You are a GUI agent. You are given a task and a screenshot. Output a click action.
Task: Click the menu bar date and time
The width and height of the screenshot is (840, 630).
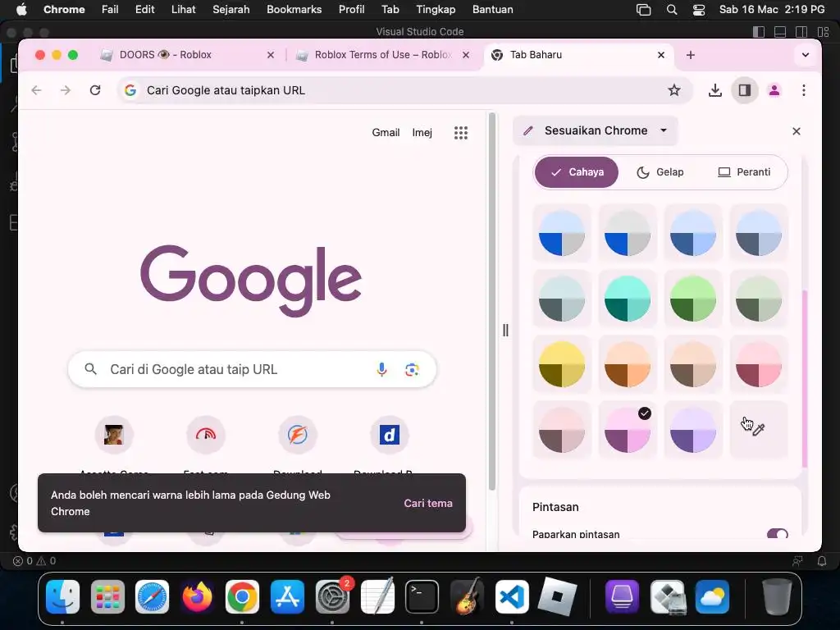coord(771,10)
